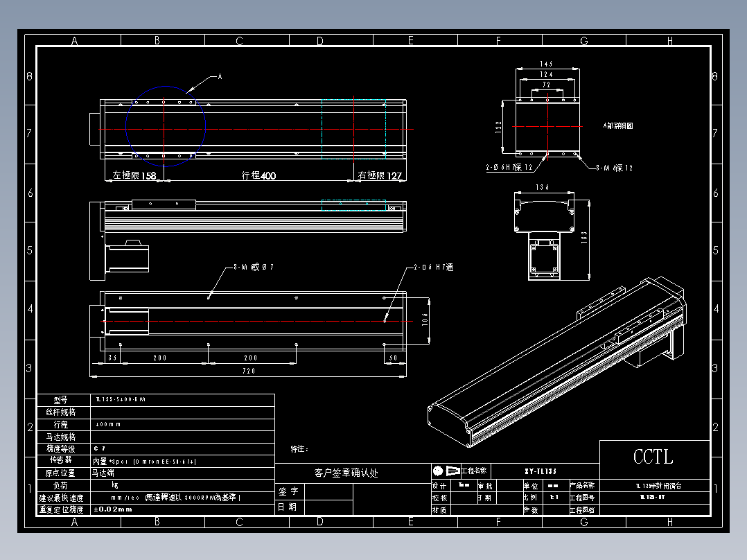Select the CCTL company title

point(653,457)
